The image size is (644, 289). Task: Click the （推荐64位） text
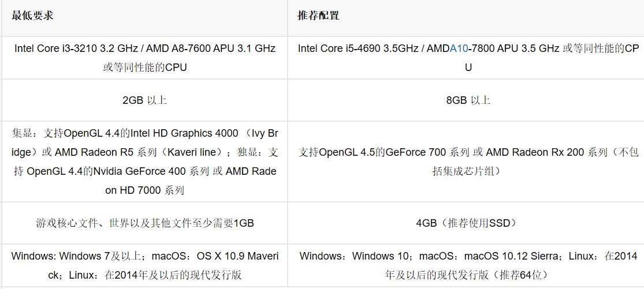pos(520,275)
